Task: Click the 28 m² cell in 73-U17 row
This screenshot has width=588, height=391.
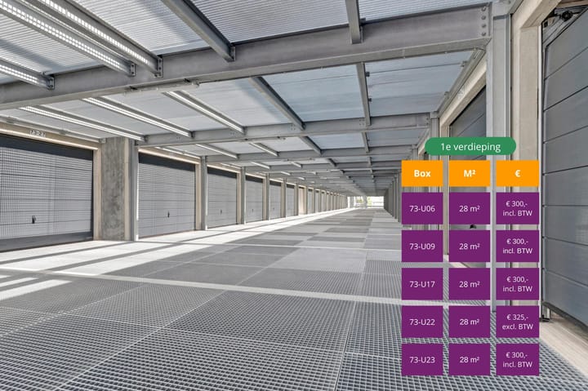Action: pos(470,284)
